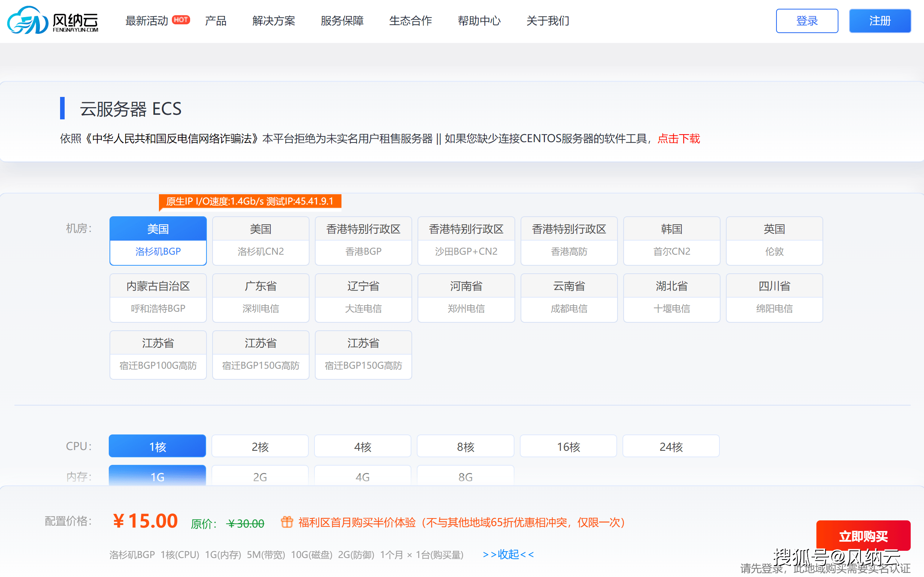Viewport: 924px width, 577px height.
Task: Select the 香港BGP datacenter
Action: (364, 241)
